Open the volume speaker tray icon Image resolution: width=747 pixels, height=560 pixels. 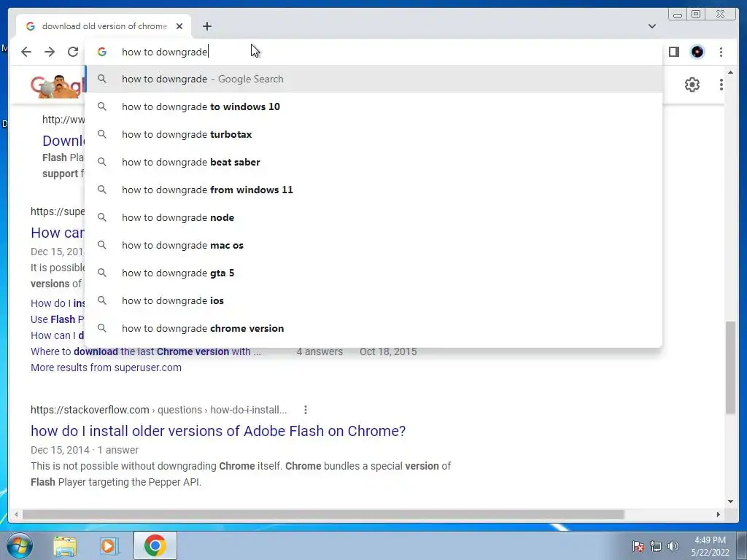click(673, 546)
